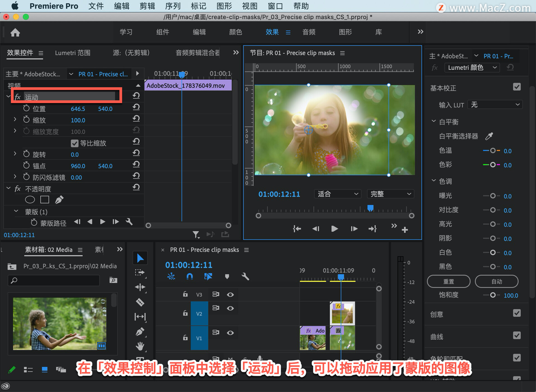The image size is (536, 392).
Task: Open mask tracking method wrench
Action: pos(129,222)
